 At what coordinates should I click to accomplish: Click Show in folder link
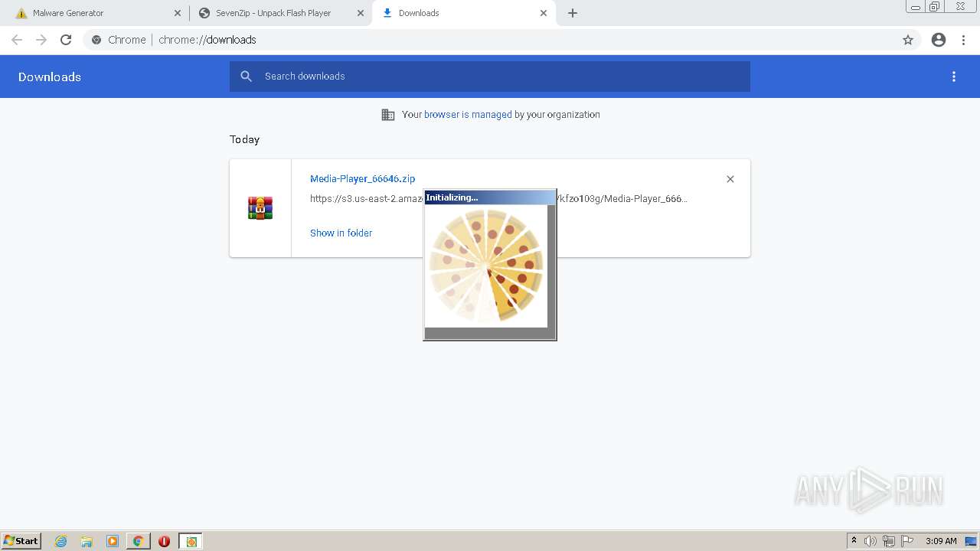[341, 233]
